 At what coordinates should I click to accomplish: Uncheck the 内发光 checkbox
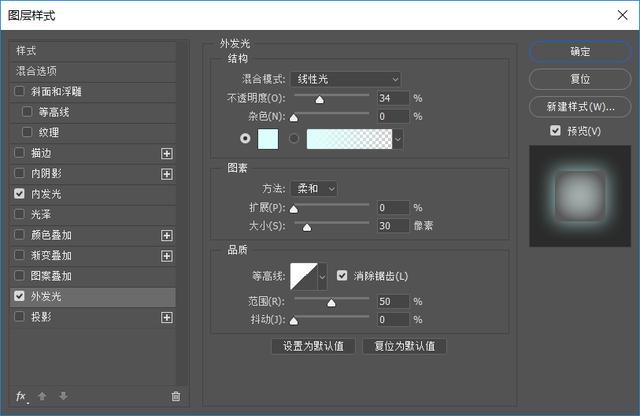tap(19, 194)
